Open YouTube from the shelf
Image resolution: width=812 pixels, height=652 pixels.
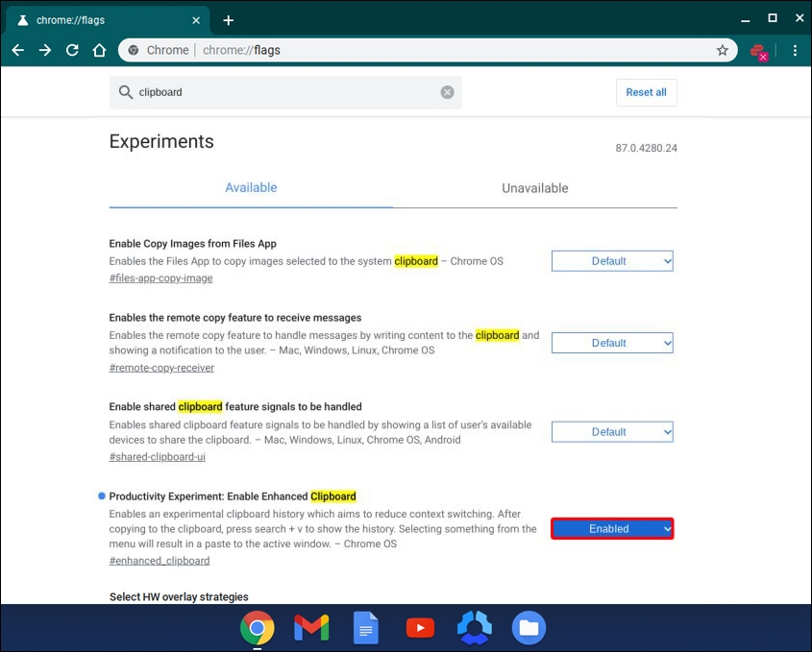point(420,628)
